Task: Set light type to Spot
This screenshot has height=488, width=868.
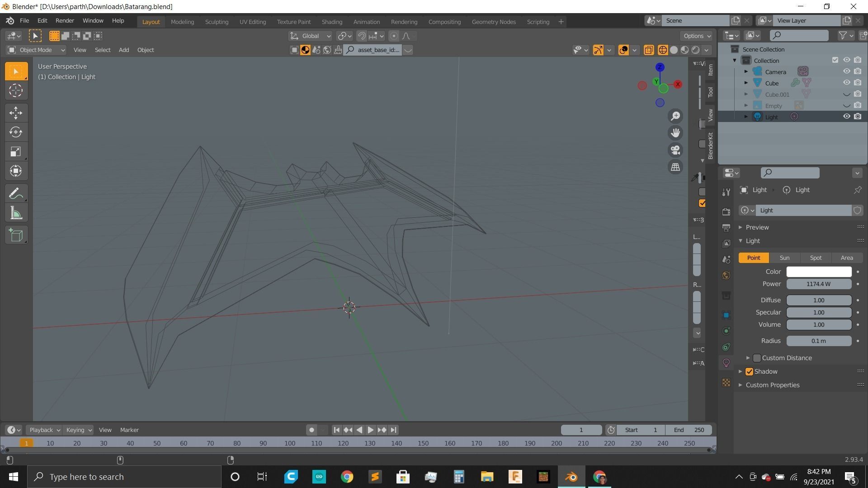Action: [x=816, y=258]
